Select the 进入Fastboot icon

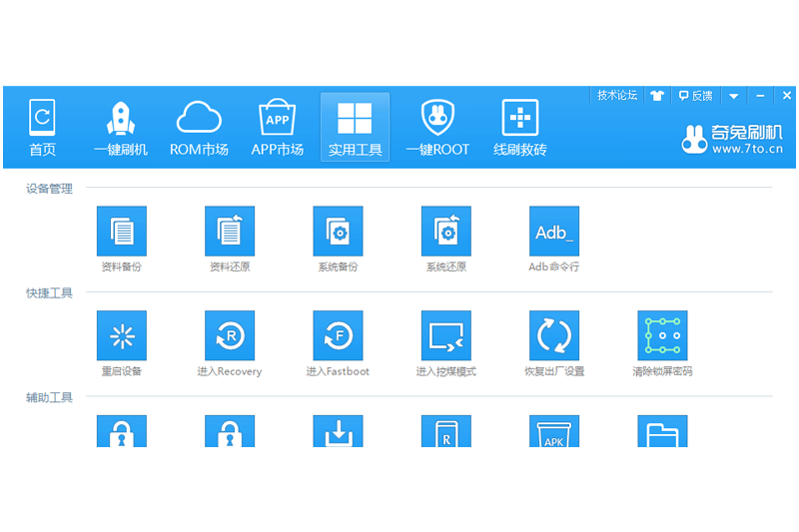(x=338, y=335)
